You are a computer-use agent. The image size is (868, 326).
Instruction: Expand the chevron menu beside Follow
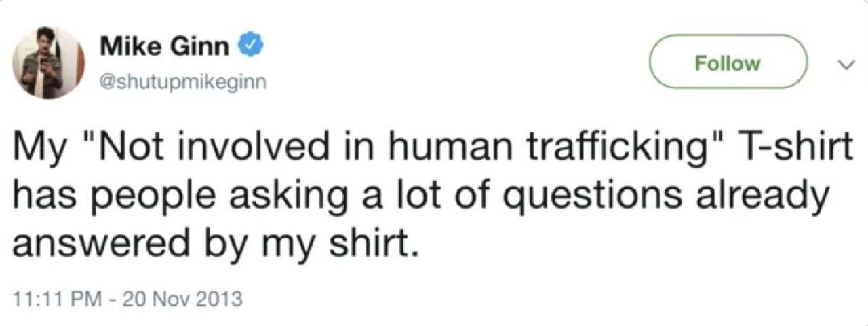(x=844, y=65)
